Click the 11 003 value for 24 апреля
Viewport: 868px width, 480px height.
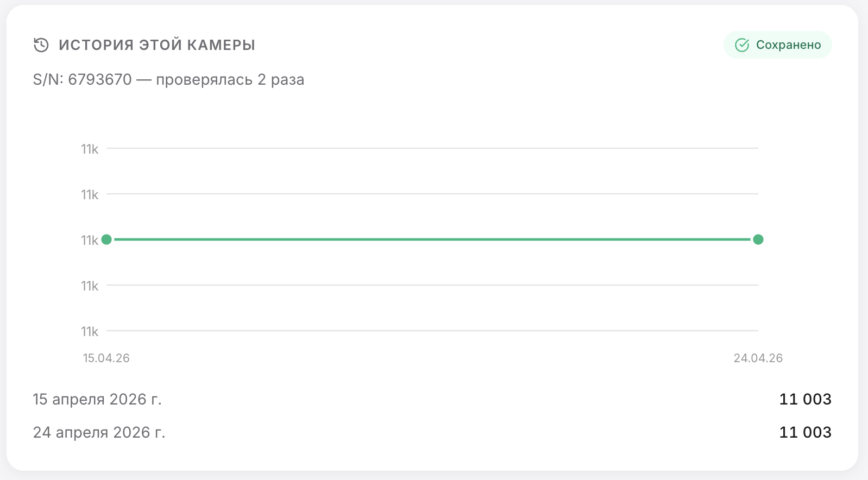coord(805,432)
